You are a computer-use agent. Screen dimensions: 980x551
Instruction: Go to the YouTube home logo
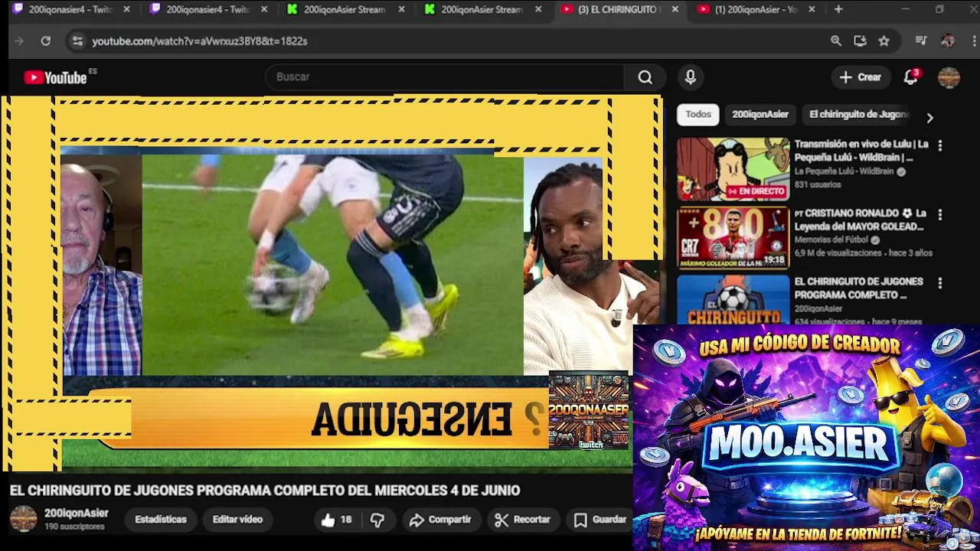(x=55, y=77)
